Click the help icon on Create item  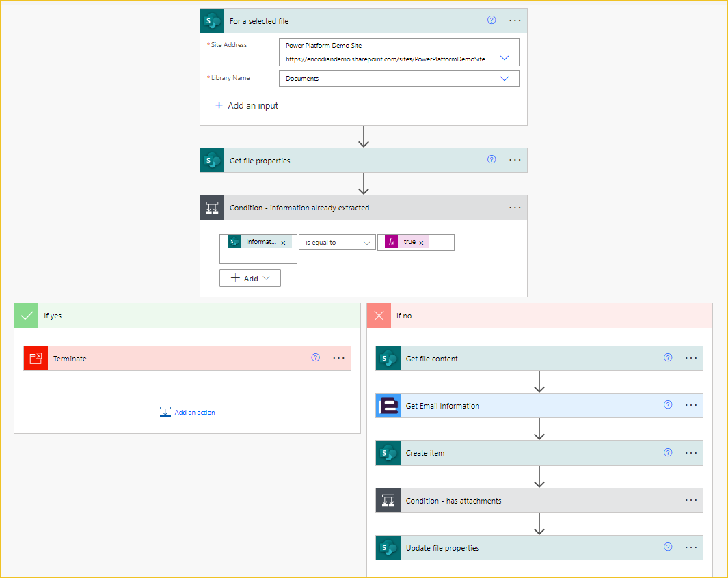(668, 453)
